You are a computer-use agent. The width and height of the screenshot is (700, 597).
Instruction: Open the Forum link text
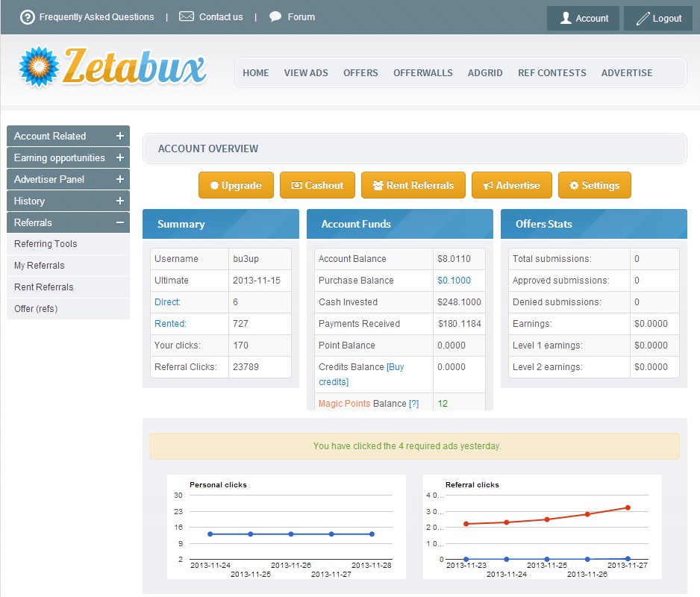(301, 17)
